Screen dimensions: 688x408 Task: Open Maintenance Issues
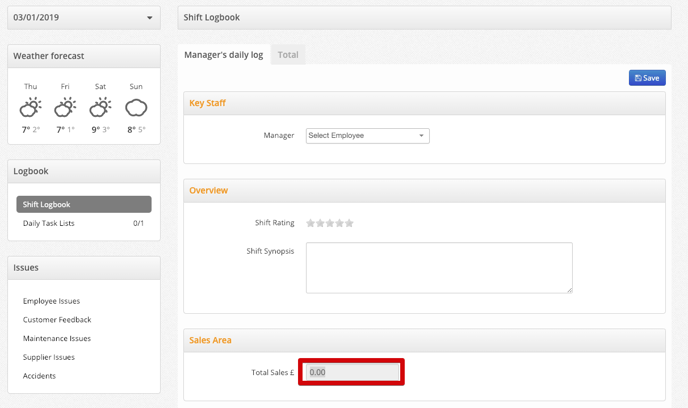coord(57,339)
